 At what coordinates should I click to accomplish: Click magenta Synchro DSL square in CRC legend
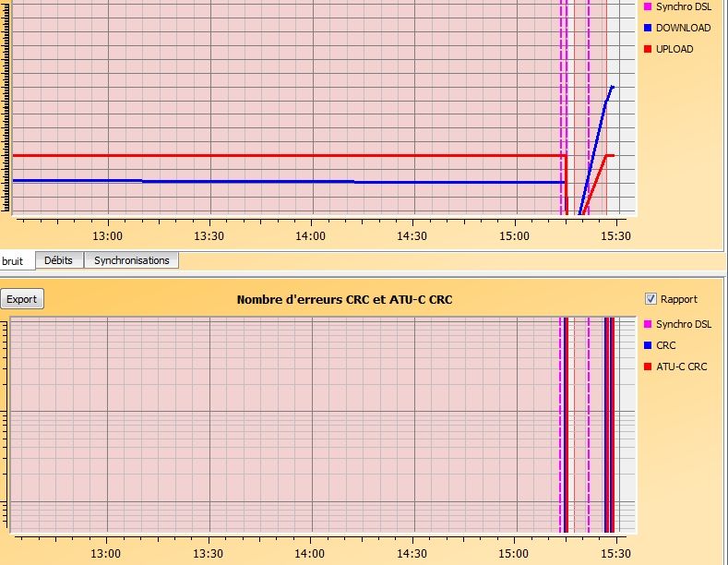point(648,324)
